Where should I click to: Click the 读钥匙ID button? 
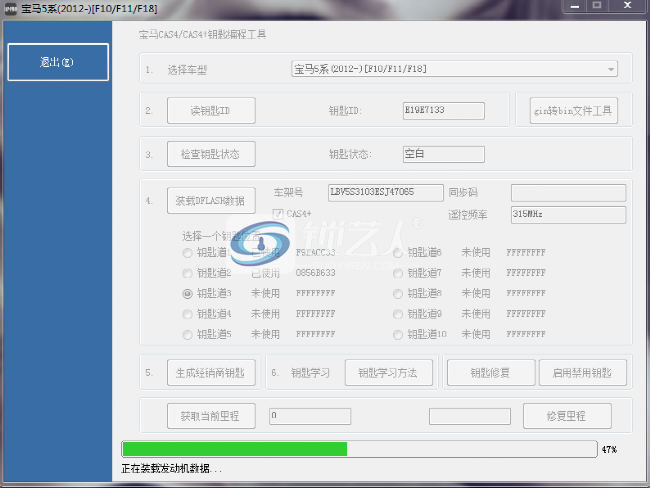tap(211, 111)
